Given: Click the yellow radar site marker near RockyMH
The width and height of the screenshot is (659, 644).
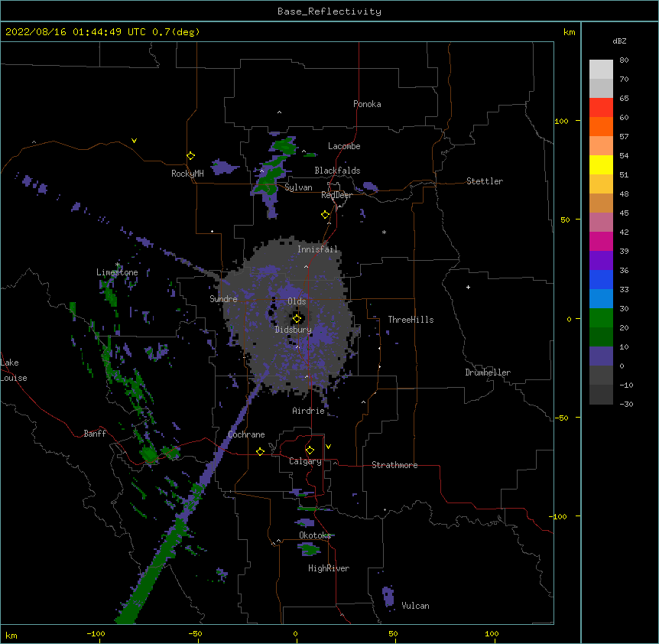Looking at the screenshot, I should [x=190, y=156].
